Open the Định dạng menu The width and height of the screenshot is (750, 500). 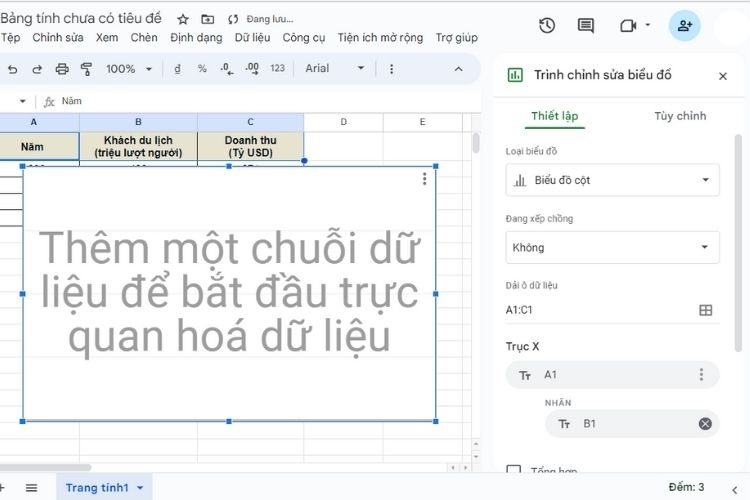[x=196, y=37]
